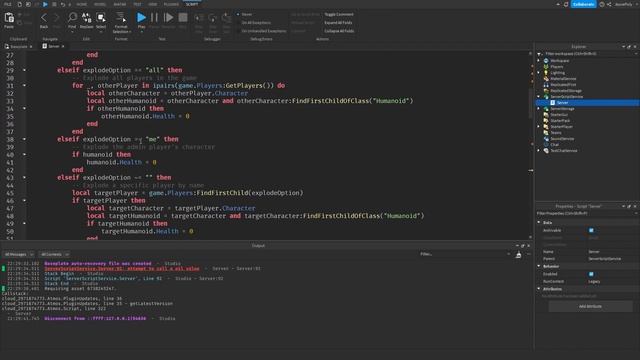Switch to the HOME ribbon tab

coord(82,4)
